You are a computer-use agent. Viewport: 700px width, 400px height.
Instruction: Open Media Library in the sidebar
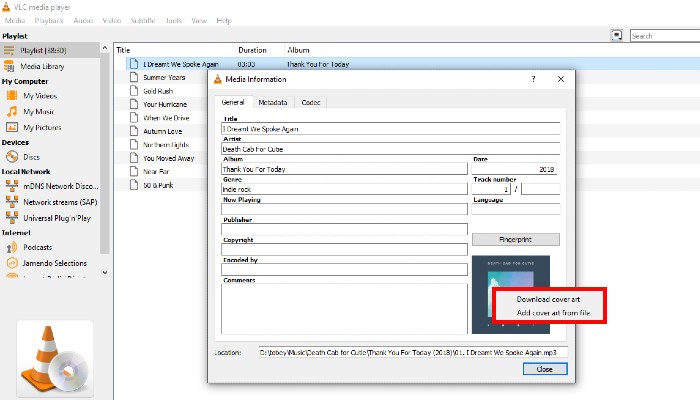point(44,65)
